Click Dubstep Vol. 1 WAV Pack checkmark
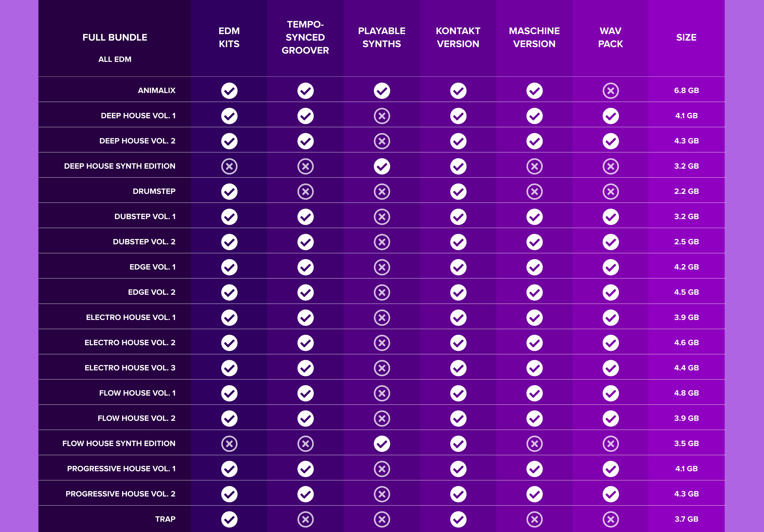This screenshot has width=764, height=532. click(611, 217)
